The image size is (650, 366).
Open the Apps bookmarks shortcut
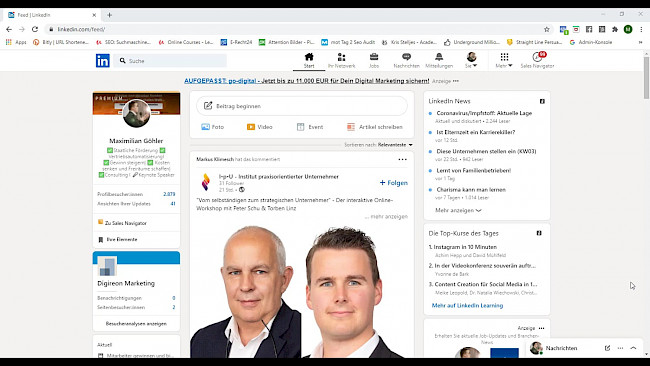[x=16, y=42]
